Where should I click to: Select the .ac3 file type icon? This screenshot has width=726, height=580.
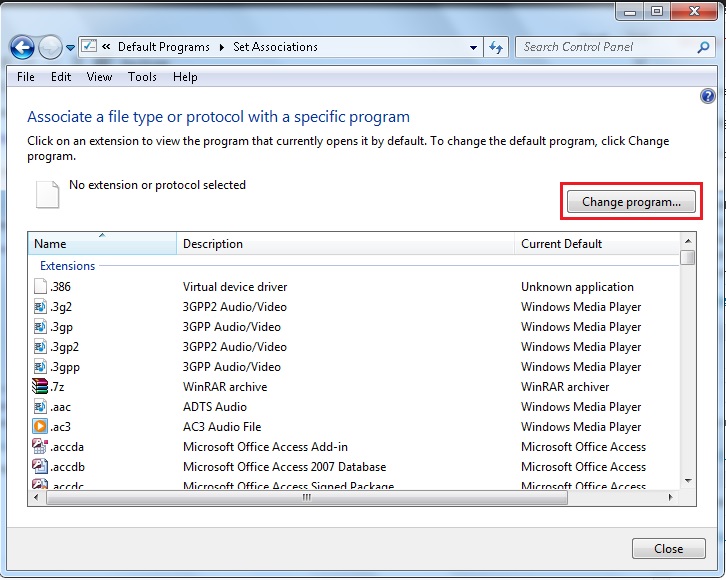(x=40, y=427)
